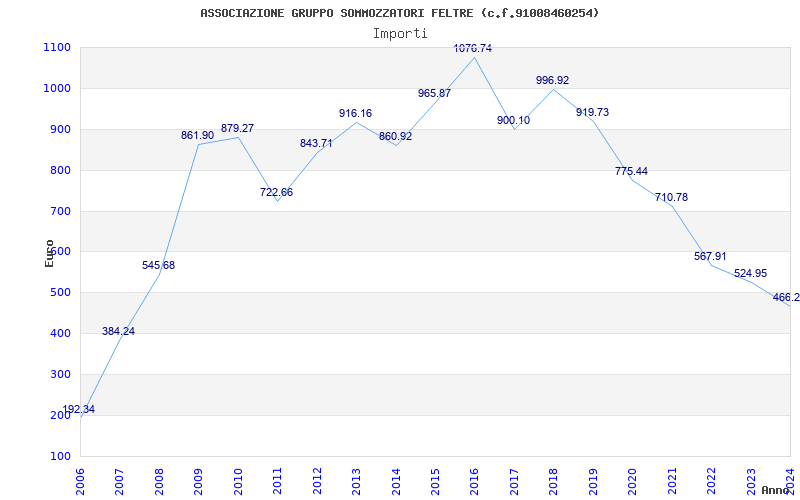Select the peak value label 1076.74
The height and width of the screenshot is (500, 800).
coord(473,48)
